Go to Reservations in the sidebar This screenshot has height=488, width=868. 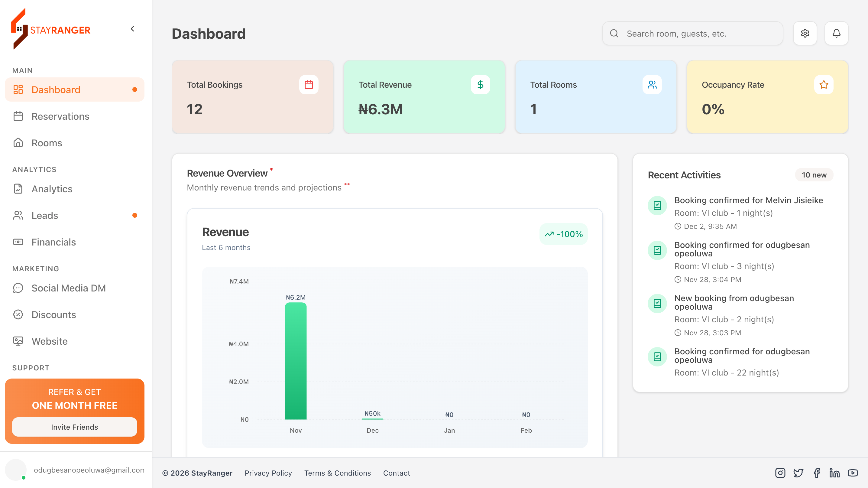coord(60,116)
